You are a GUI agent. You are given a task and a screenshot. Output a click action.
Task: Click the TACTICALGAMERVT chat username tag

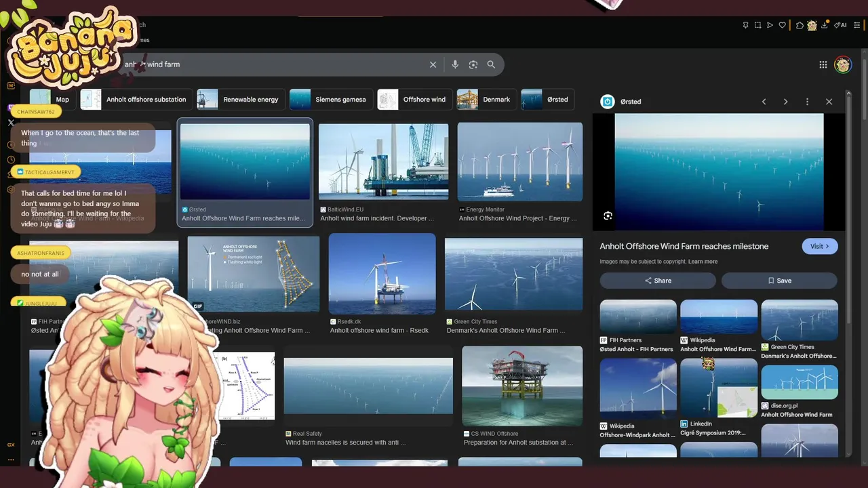click(x=46, y=172)
